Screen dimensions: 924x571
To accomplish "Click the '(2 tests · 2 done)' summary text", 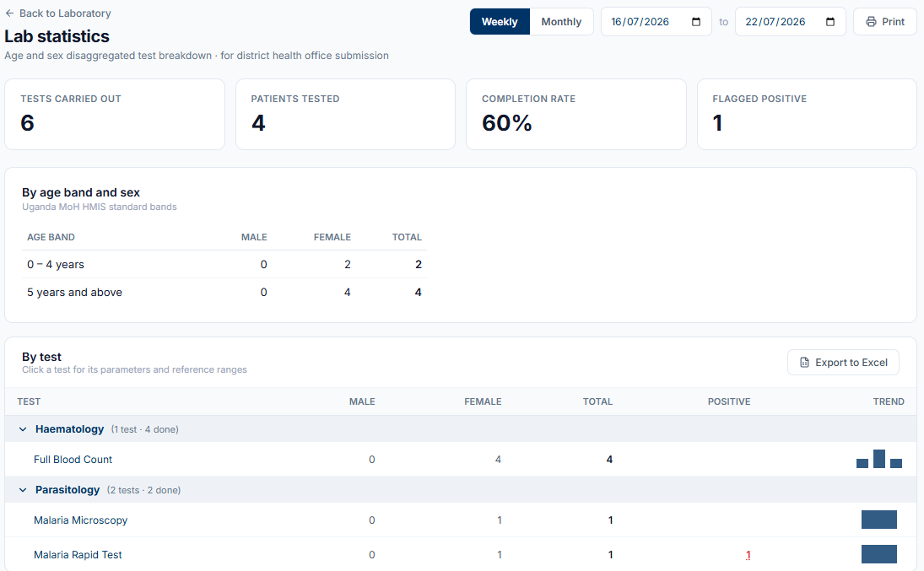I will 143,490.
